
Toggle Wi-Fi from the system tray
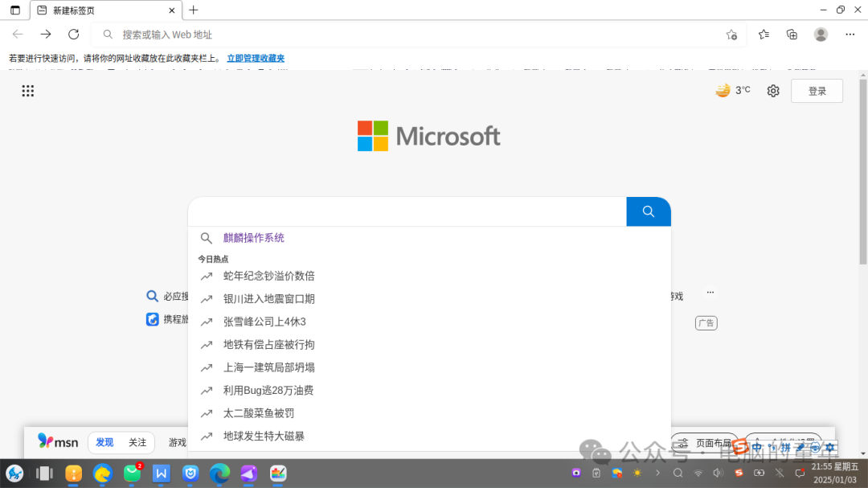698,474
